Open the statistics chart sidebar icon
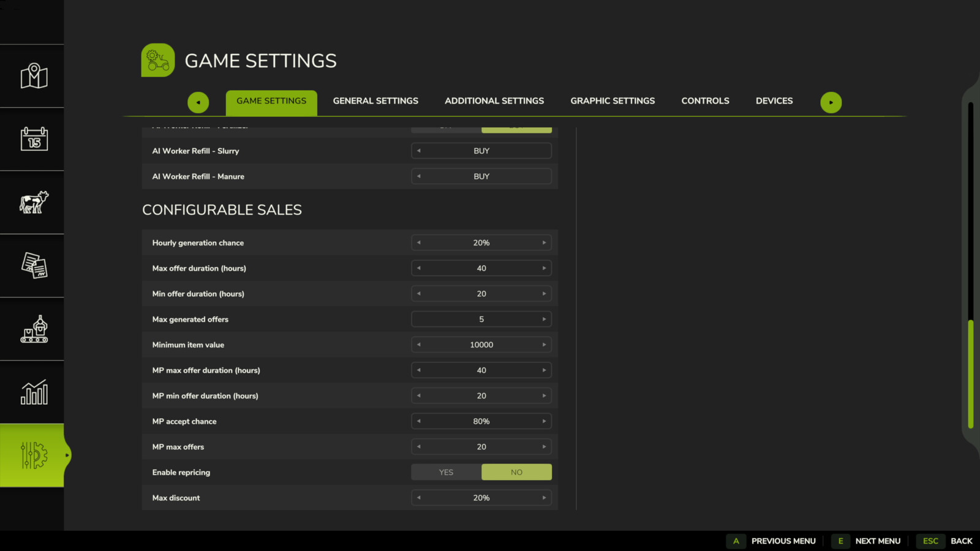Screen dimensions: 980x551 [34, 392]
